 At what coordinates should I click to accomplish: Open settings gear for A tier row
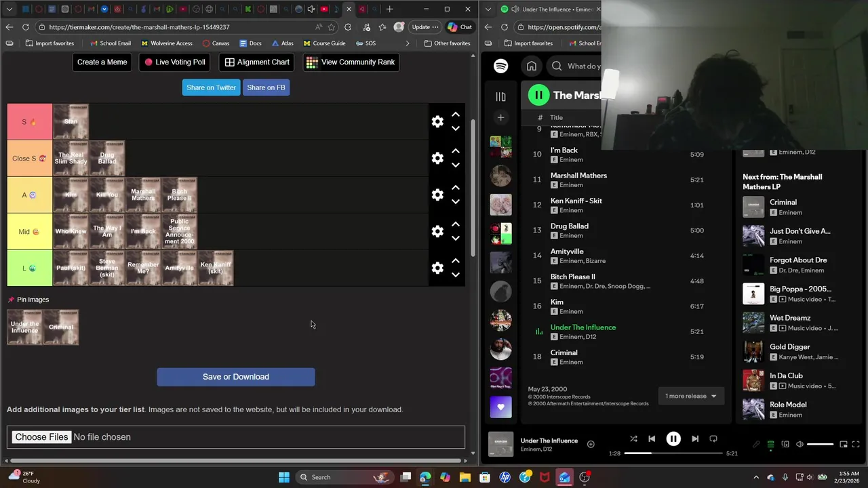[x=437, y=195]
